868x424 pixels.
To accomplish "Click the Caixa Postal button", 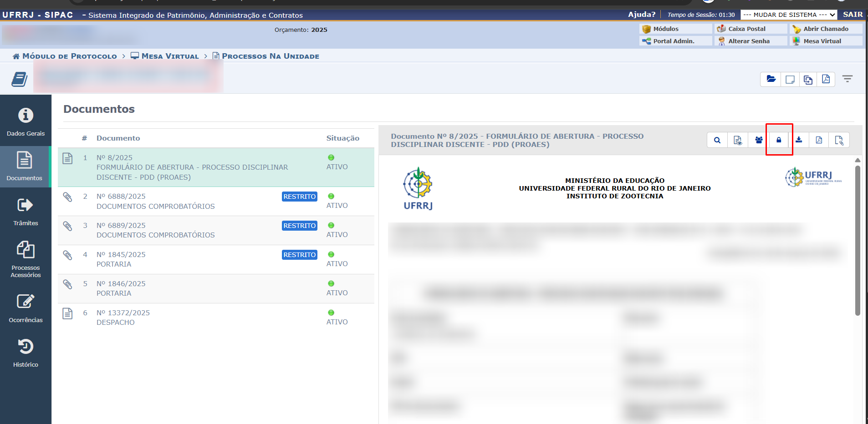I will [746, 29].
